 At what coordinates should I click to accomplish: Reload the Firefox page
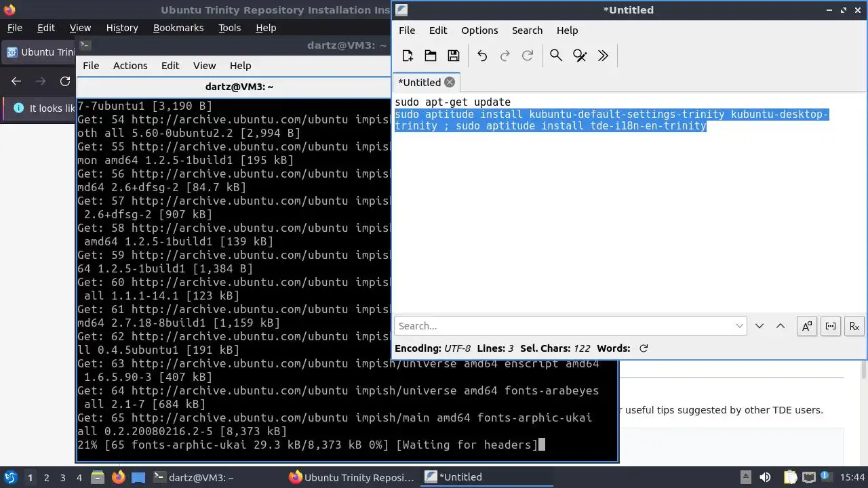pos(65,81)
